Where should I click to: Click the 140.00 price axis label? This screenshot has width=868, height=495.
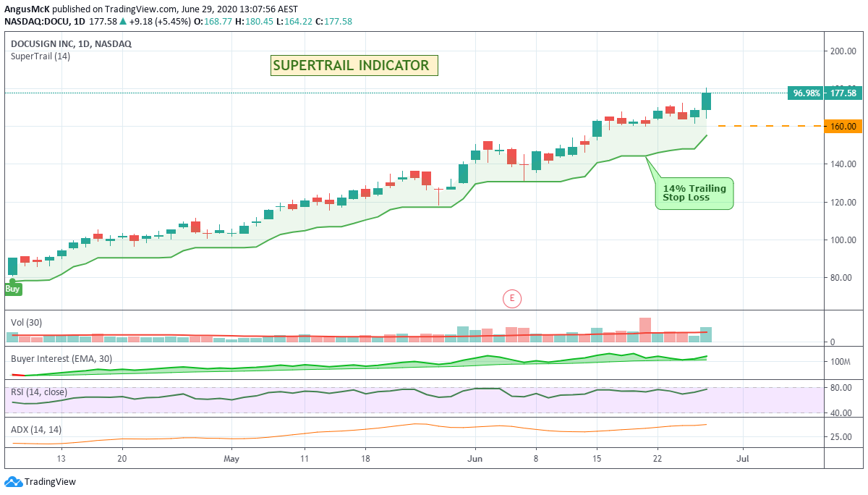(843, 164)
